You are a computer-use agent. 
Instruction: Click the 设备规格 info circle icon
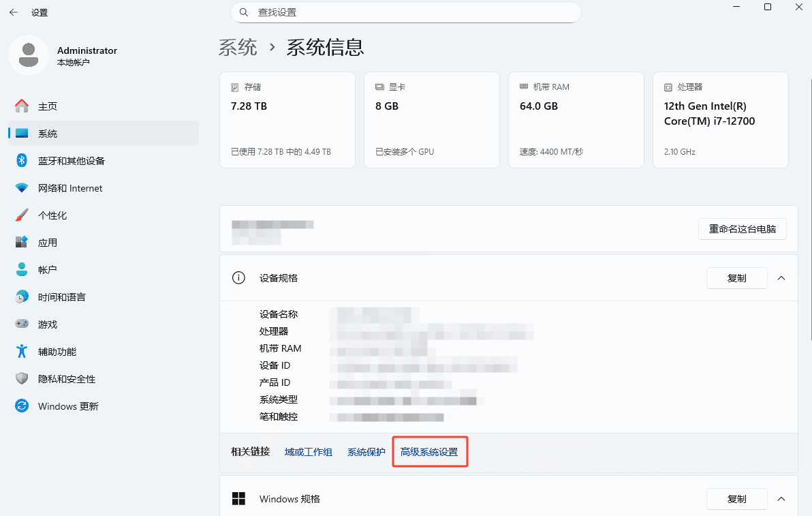click(238, 278)
